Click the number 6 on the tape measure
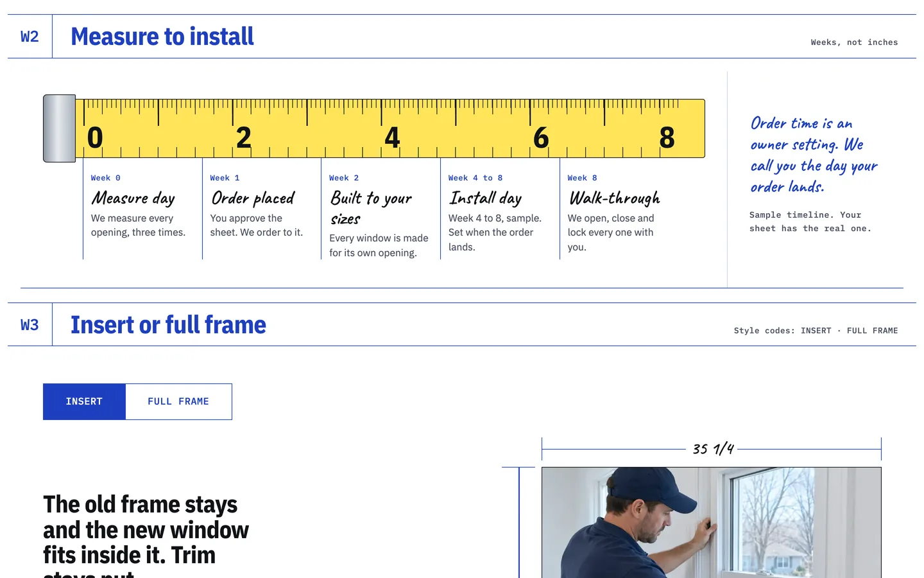This screenshot has height=578, width=924. [x=541, y=137]
